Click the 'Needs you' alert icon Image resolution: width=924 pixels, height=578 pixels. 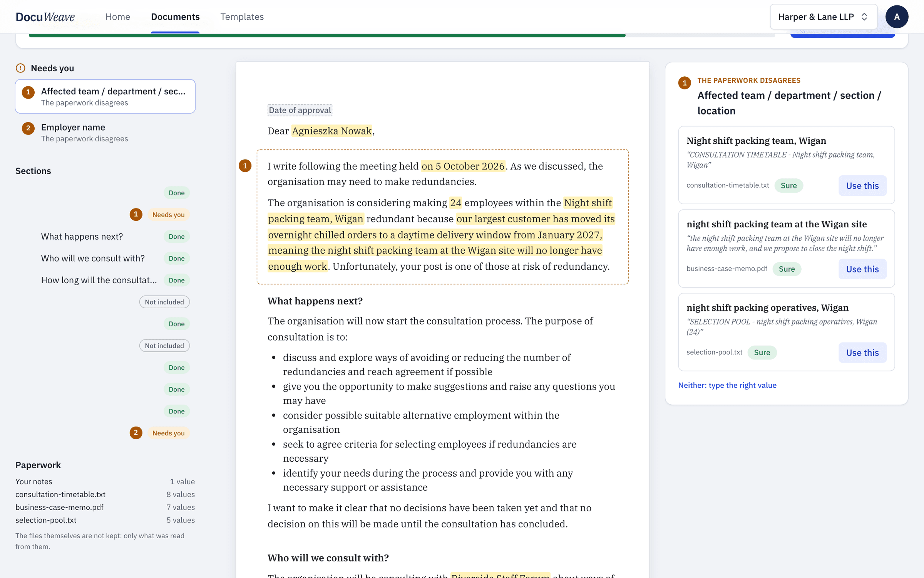20,68
